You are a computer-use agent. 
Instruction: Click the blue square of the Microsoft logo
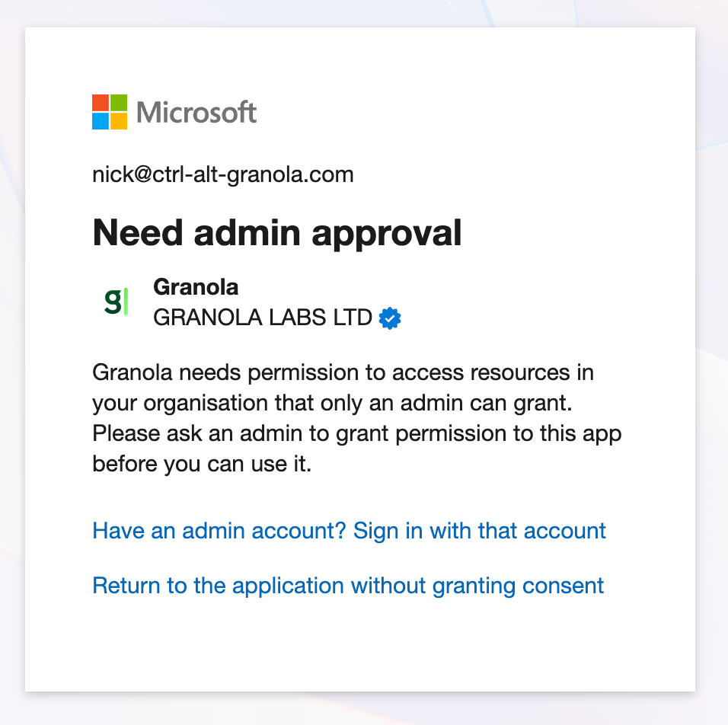101,121
